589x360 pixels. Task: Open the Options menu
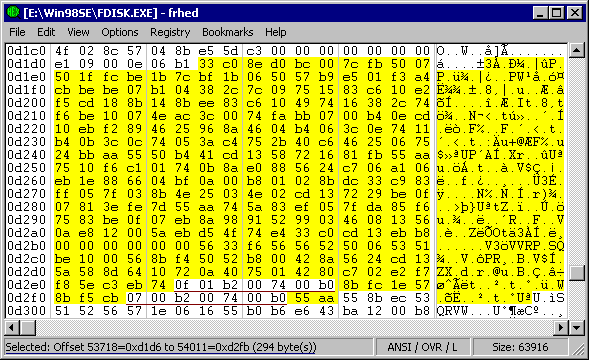point(120,32)
